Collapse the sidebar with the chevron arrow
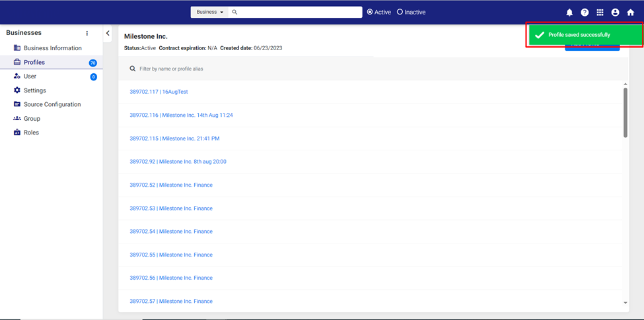Screen dimensions: 644x320 pos(108,33)
